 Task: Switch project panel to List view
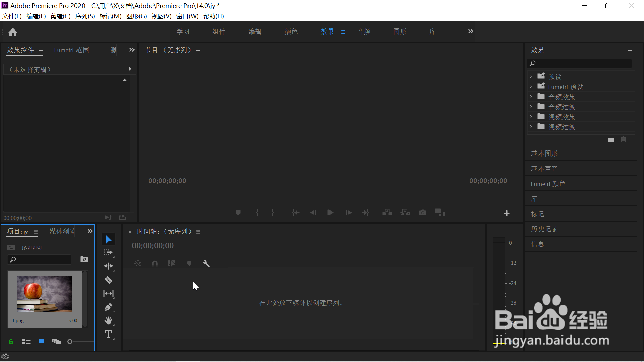pyautogui.click(x=26, y=342)
